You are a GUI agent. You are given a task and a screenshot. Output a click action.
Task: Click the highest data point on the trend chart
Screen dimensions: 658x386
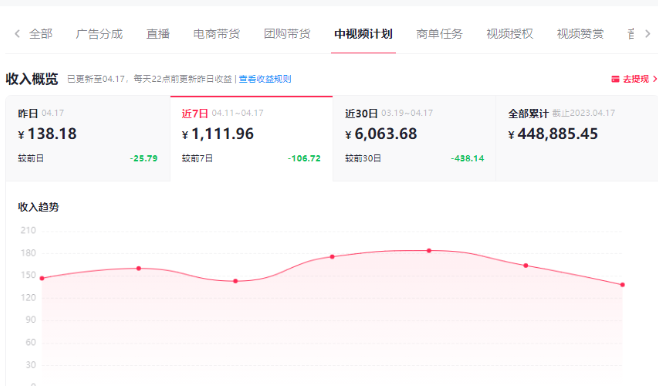point(429,250)
